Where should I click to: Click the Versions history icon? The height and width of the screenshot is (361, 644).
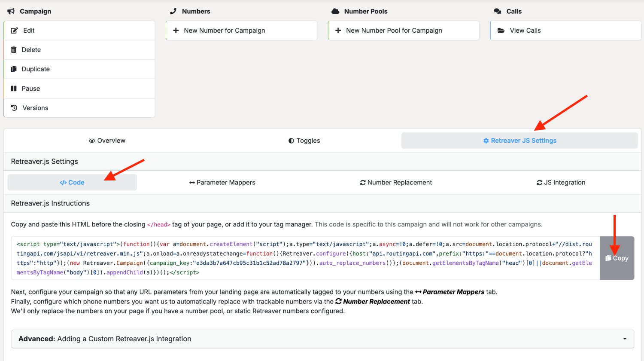tap(14, 108)
